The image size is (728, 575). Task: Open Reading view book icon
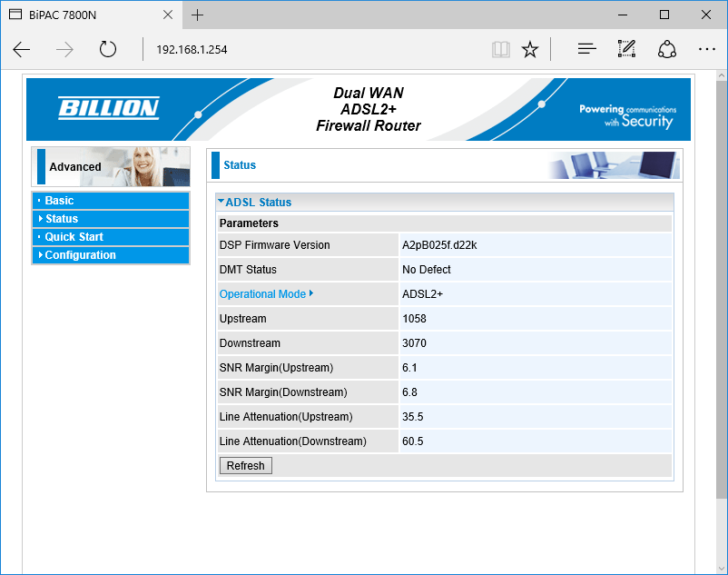point(500,49)
